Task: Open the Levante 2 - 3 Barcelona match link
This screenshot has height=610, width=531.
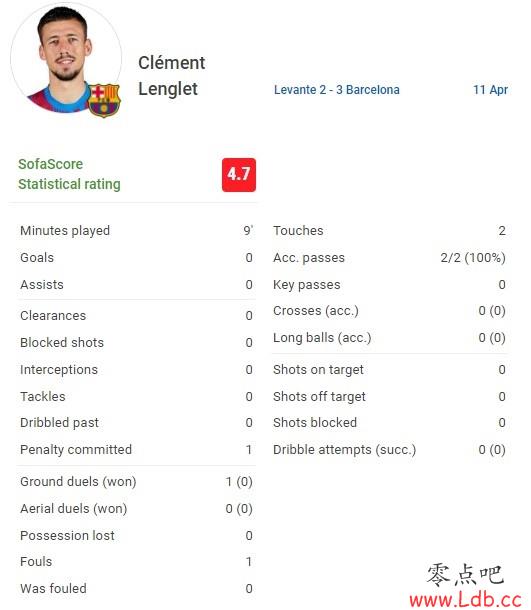Action: coord(336,90)
